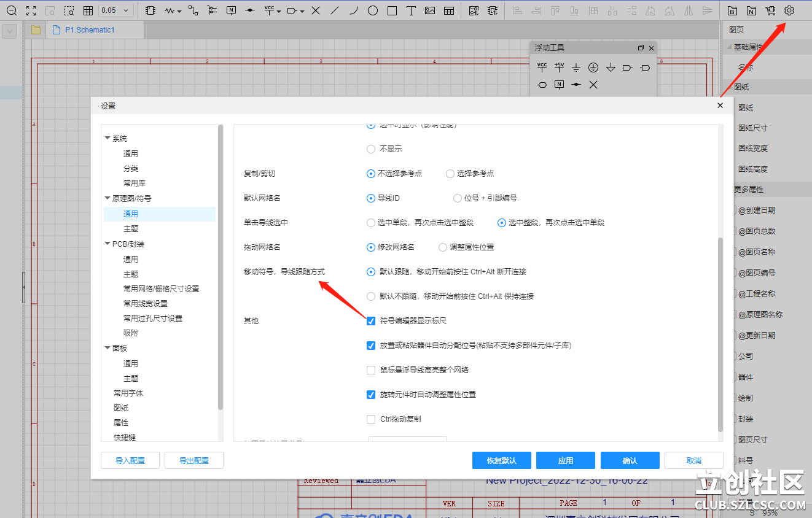Confirm settings with 确认 button
Viewport: 812px width, 518px height.
[630, 460]
